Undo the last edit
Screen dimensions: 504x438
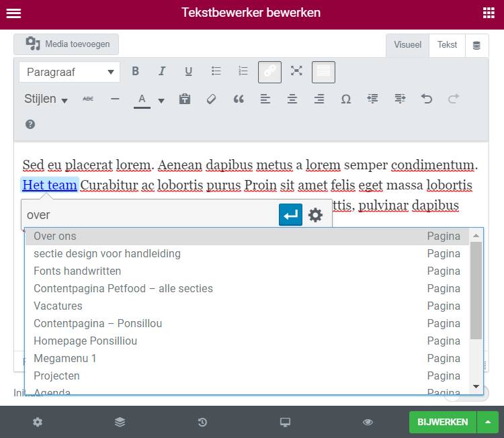coord(427,99)
